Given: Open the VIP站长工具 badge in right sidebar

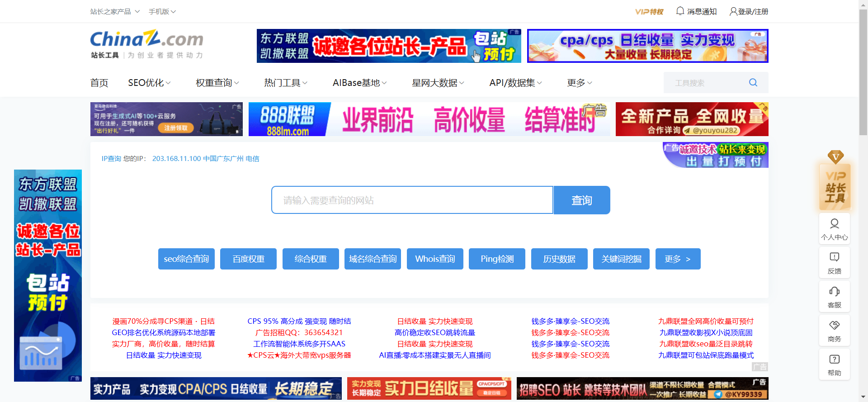Looking at the screenshot, I should (x=835, y=181).
